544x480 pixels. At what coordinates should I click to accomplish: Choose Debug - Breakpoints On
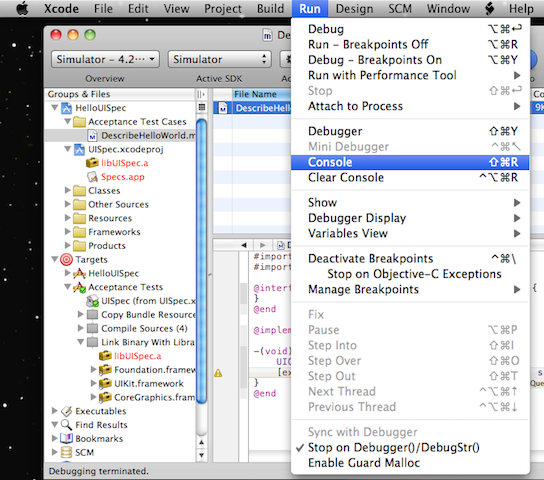pos(410,60)
